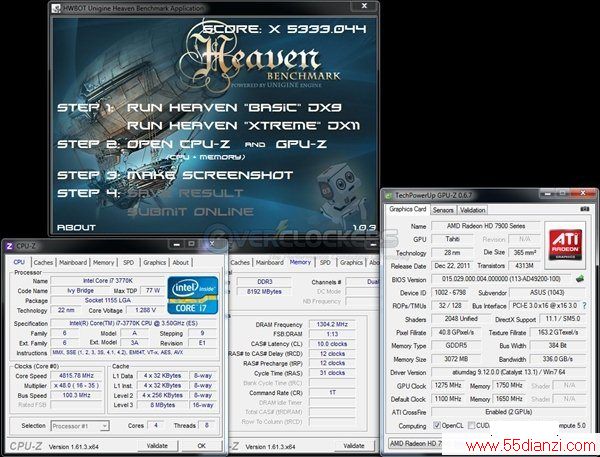This screenshot has height=457, width=600.
Task: Click the Intel Core i7 logo in CPU-Z
Action: pyautogui.click(x=192, y=295)
